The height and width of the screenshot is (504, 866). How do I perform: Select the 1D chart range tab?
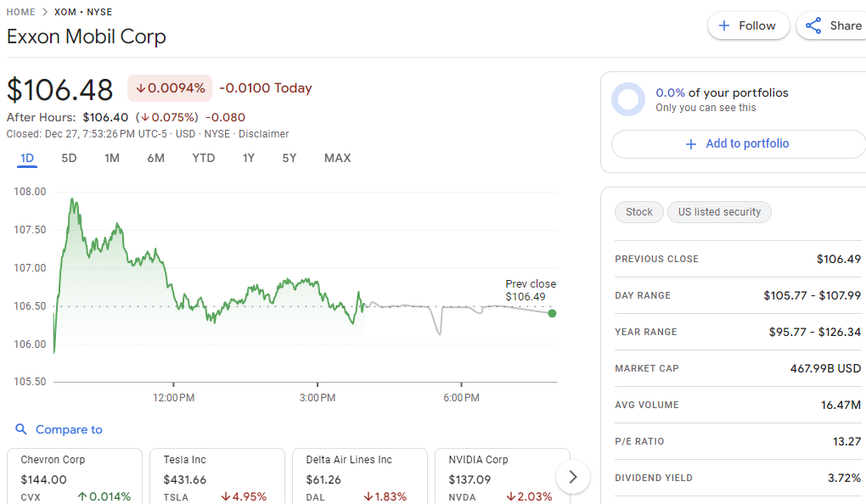[x=27, y=159]
